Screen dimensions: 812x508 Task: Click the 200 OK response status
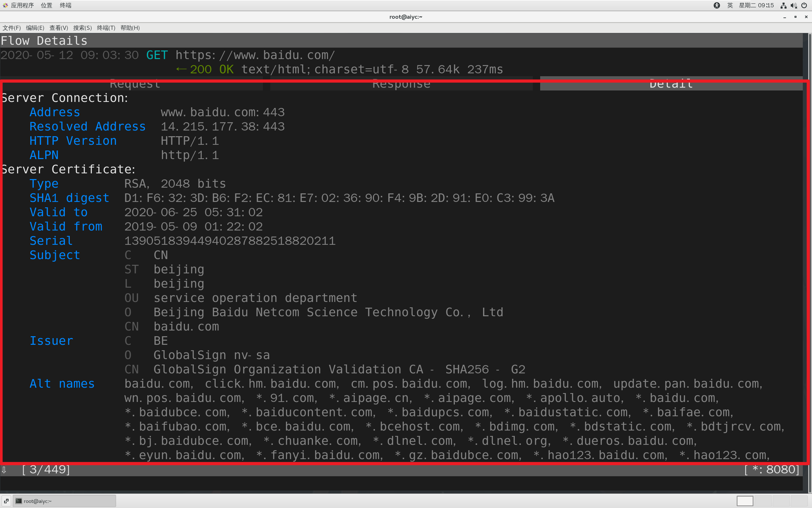212,70
